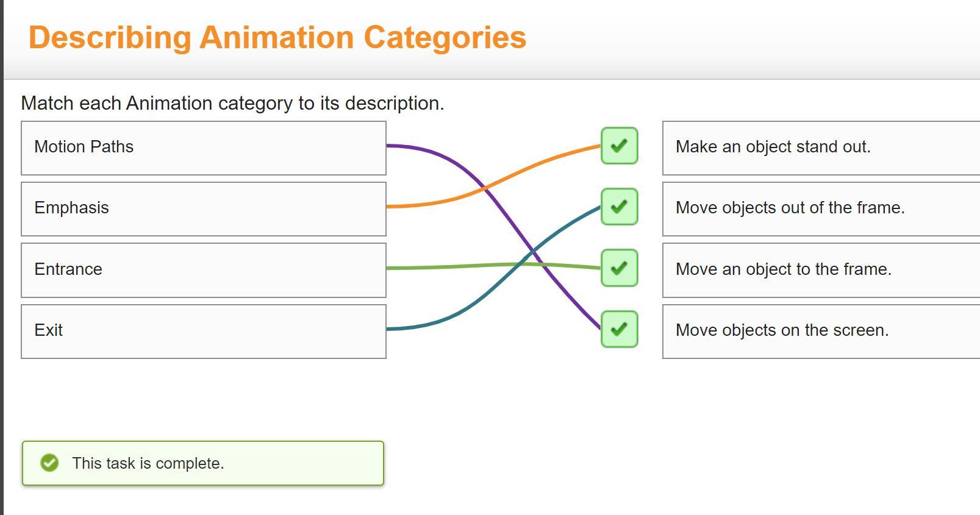The image size is (980, 515).
Task: Click the 'This task is complete.' banner
Action: [x=203, y=463]
